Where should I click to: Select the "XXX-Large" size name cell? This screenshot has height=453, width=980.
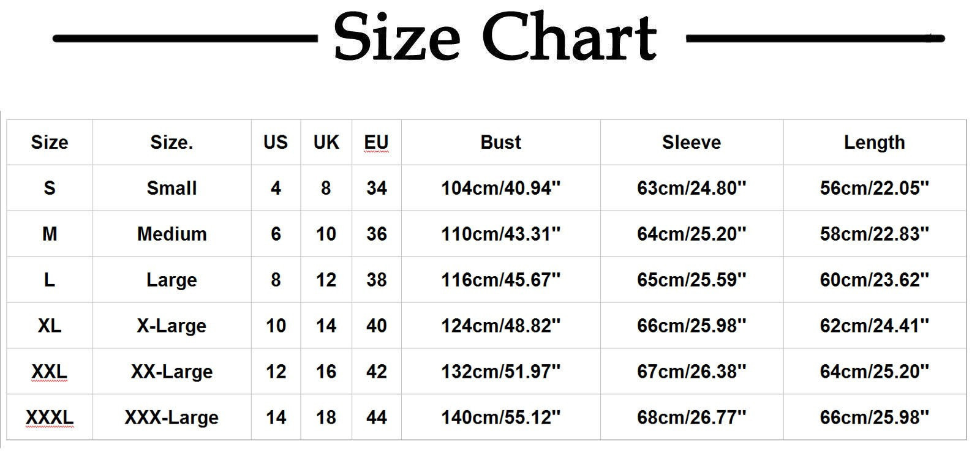tap(171, 417)
